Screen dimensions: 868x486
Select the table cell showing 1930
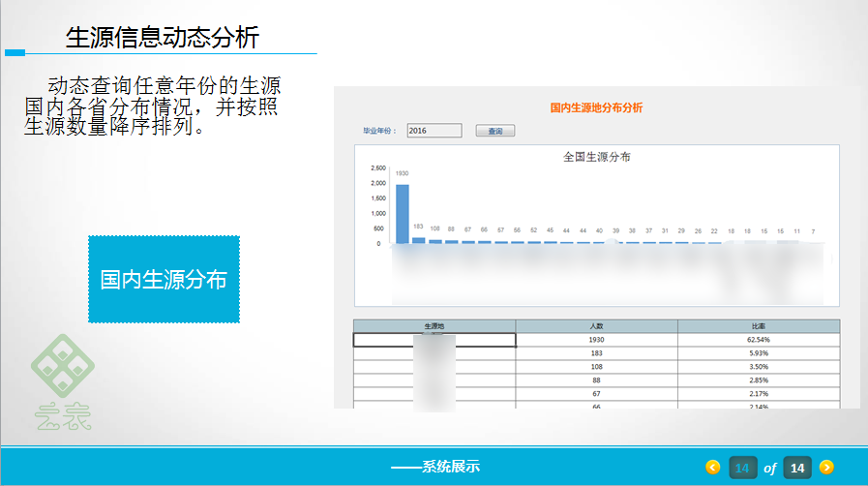596,340
